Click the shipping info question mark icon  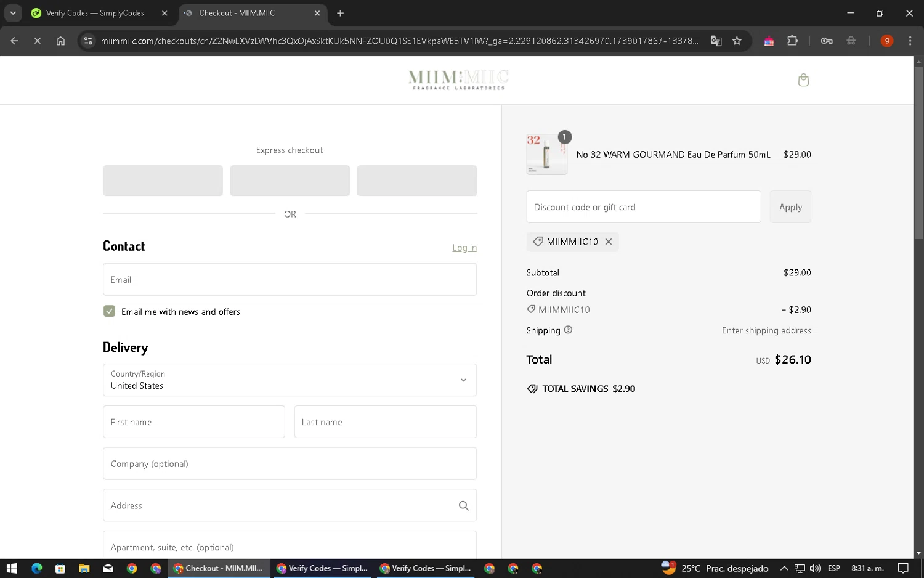(568, 330)
